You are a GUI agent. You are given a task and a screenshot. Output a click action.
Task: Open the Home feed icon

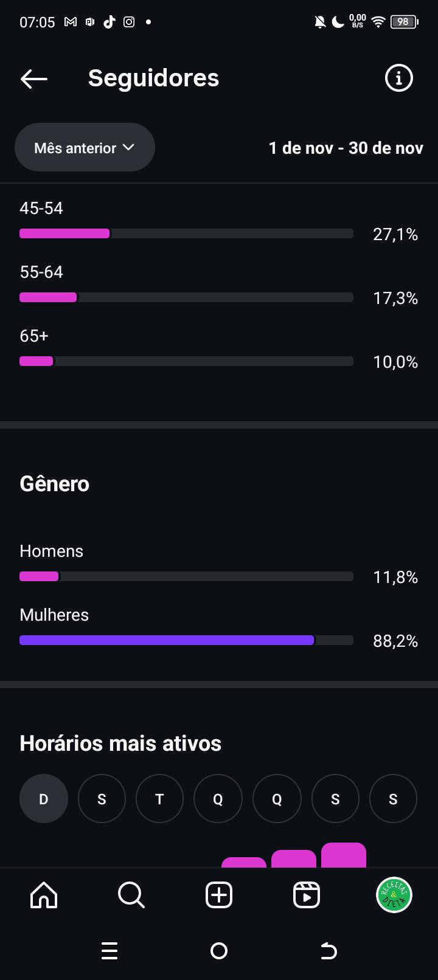44,895
